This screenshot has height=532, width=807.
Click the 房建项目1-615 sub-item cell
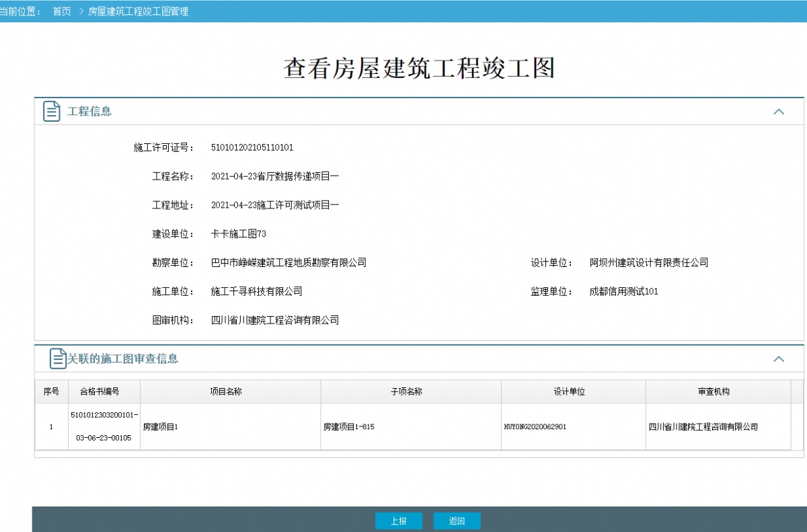(411, 426)
